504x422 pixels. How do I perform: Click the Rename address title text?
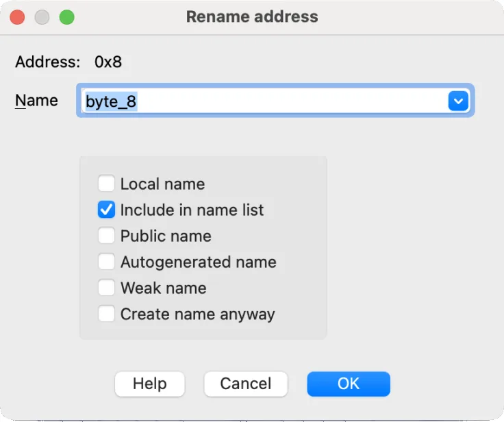tap(252, 16)
